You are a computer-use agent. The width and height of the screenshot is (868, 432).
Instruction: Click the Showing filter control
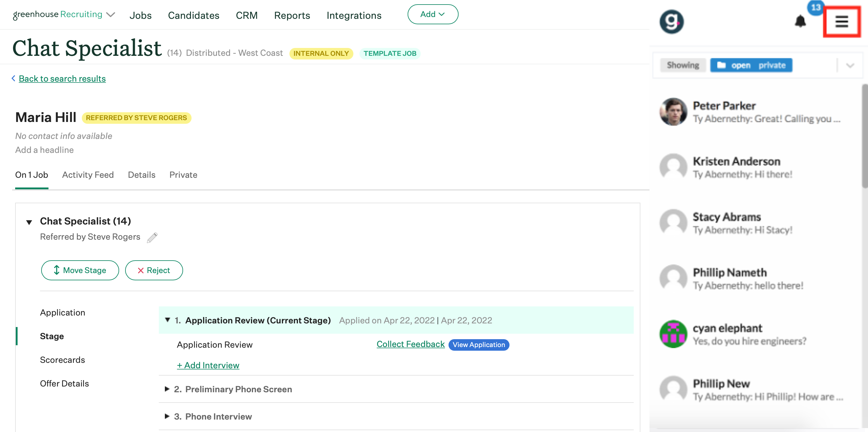(683, 65)
